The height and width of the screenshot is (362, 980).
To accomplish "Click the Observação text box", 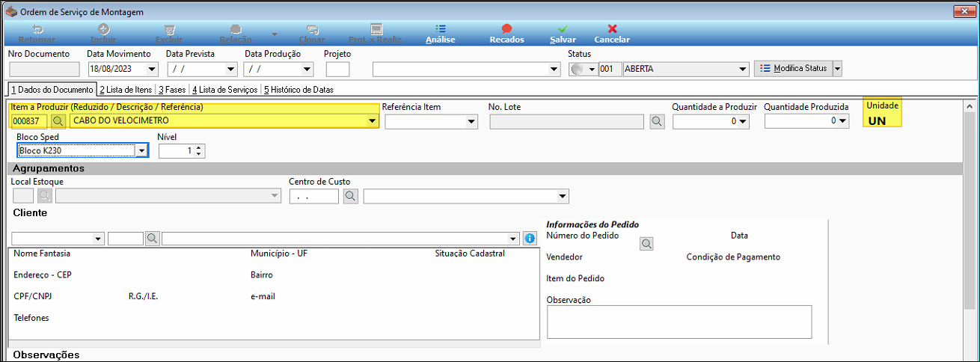I will coord(679,322).
